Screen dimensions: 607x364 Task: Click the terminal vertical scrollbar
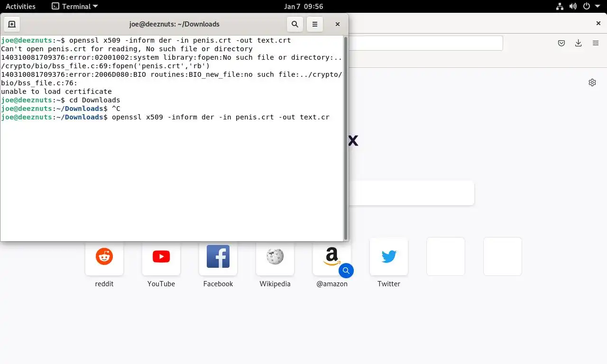[x=346, y=137]
